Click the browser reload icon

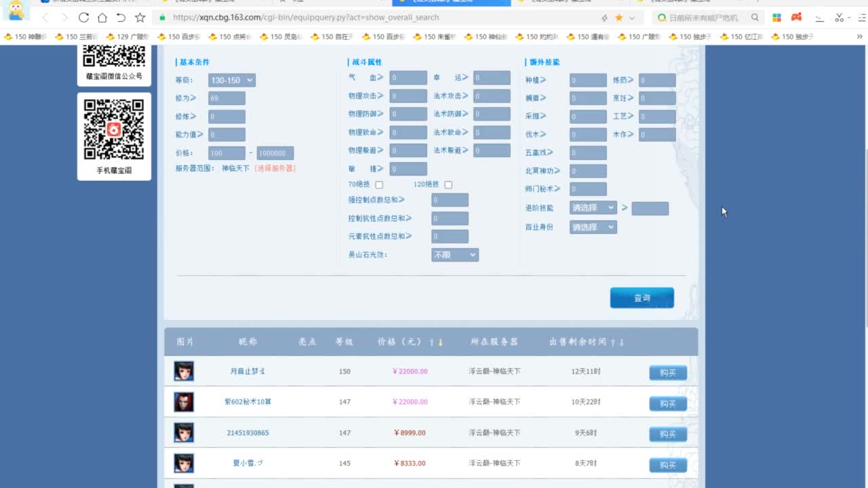(x=83, y=18)
